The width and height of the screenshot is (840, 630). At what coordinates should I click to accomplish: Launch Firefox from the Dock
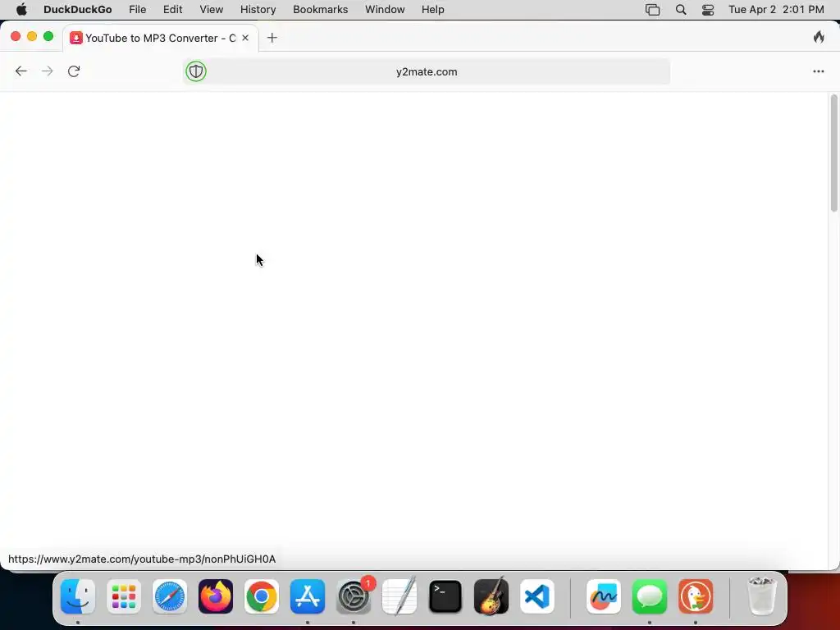216,596
